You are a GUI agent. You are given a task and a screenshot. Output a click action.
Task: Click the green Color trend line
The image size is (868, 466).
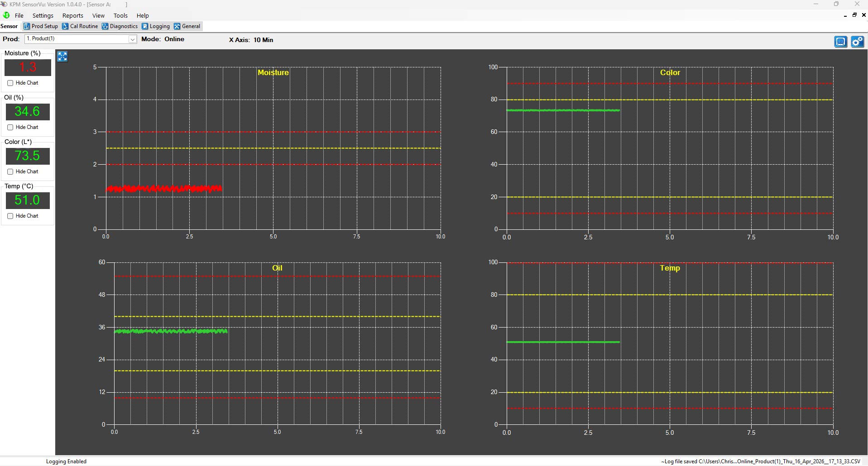563,110
